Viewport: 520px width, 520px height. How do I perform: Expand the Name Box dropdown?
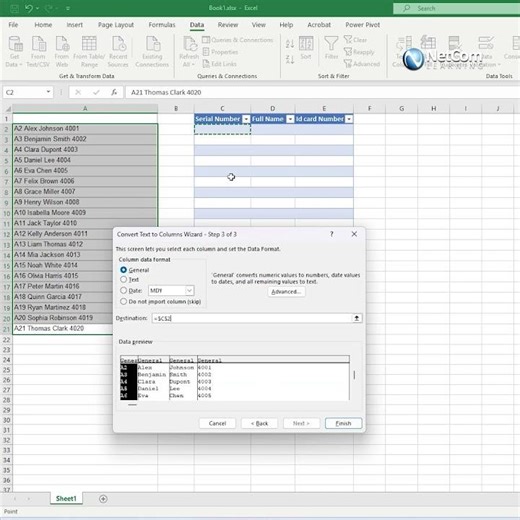pos(48,92)
